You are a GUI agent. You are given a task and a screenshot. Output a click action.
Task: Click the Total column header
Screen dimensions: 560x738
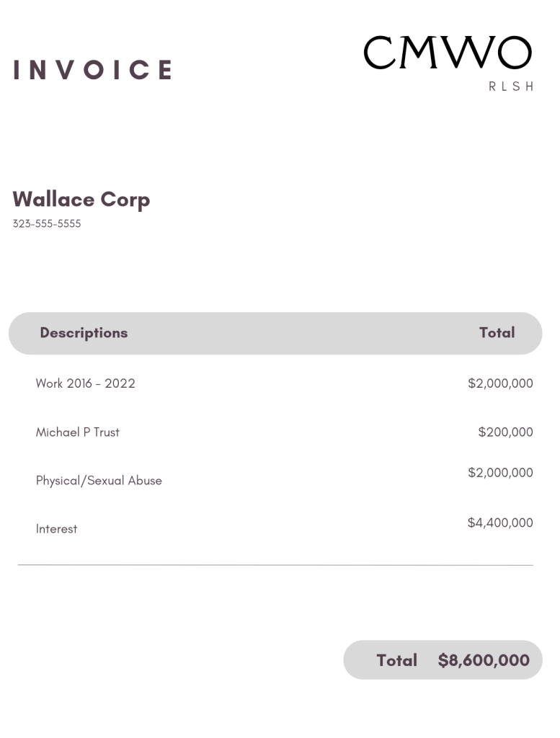(497, 333)
